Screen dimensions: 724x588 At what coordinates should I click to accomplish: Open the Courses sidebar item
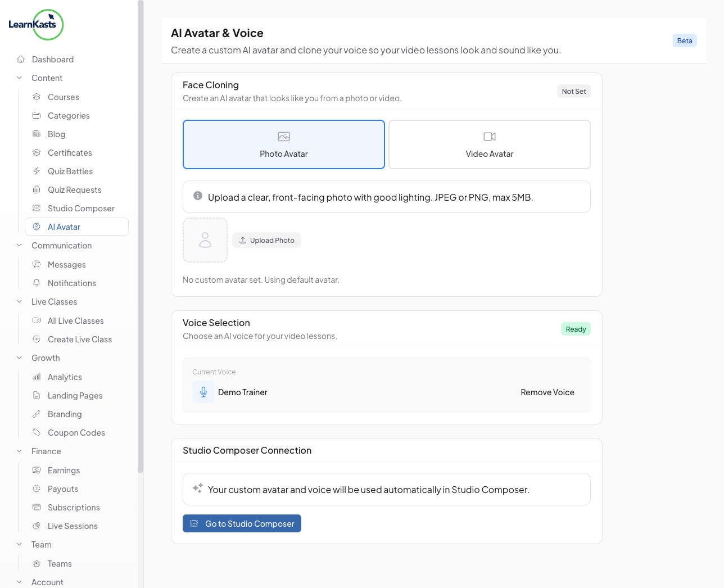pyautogui.click(x=63, y=97)
